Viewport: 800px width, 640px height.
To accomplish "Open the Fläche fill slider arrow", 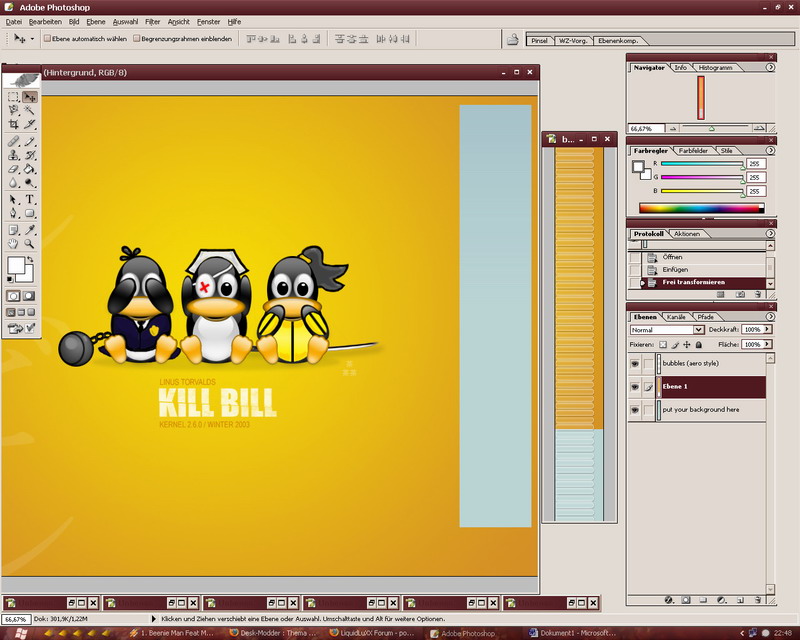I will (767, 344).
